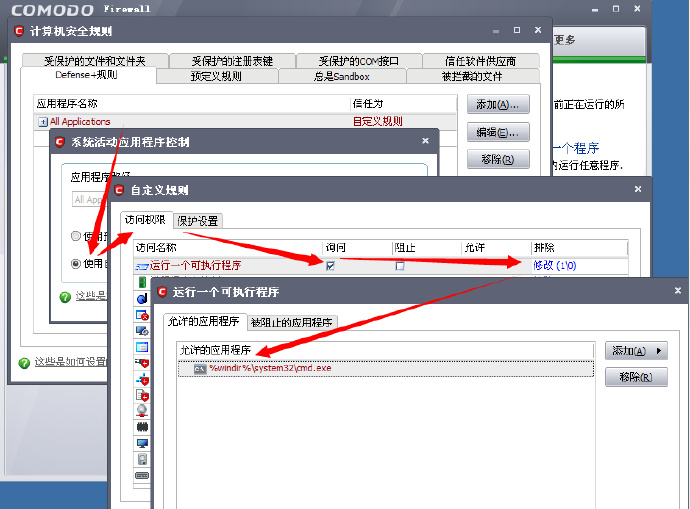Expand the All Applications tree entry
This screenshot has width=690, height=509.
click(x=43, y=122)
